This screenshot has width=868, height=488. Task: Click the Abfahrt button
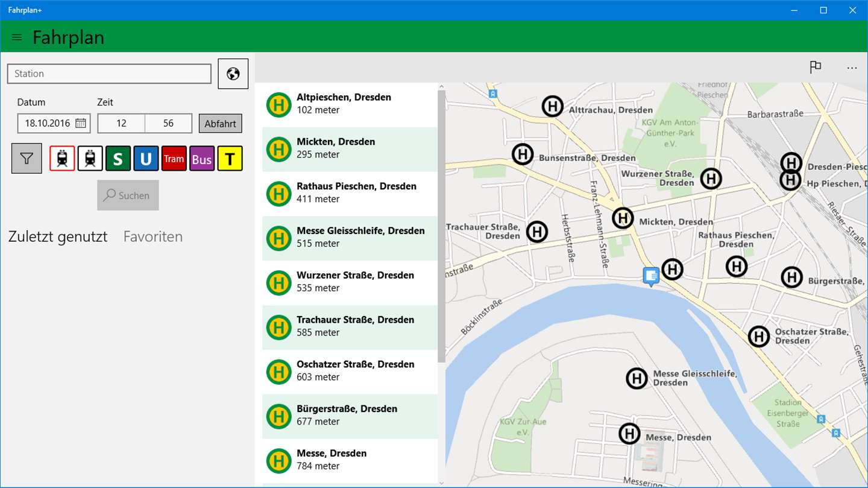[x=221, y=124]
